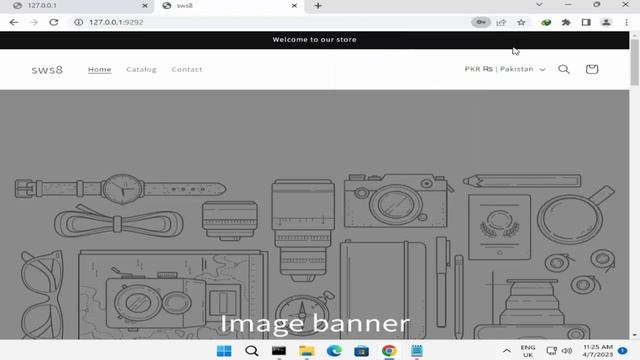Image resolution: width=640 pixels, height=360 pixels.
Task: Open the Catalog menu link
Action: click(x=141, y=69)
